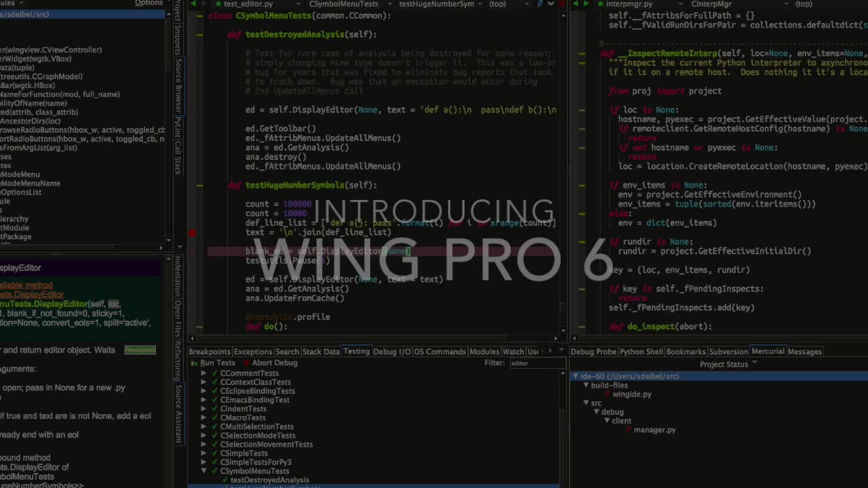This screenshot has width=868, height=488.
Task: Click green back arrow in the test_editor.py header
Action: (x=194, y=4)
